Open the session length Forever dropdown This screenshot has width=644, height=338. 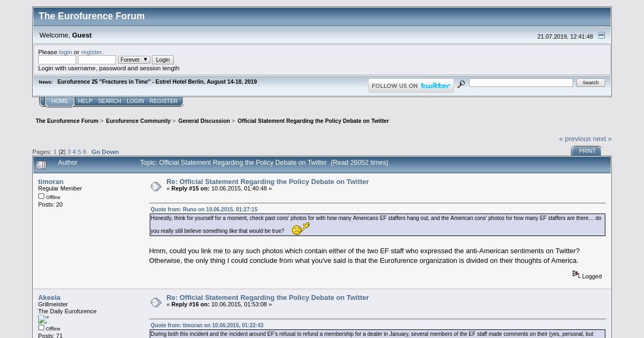(134, 60)
